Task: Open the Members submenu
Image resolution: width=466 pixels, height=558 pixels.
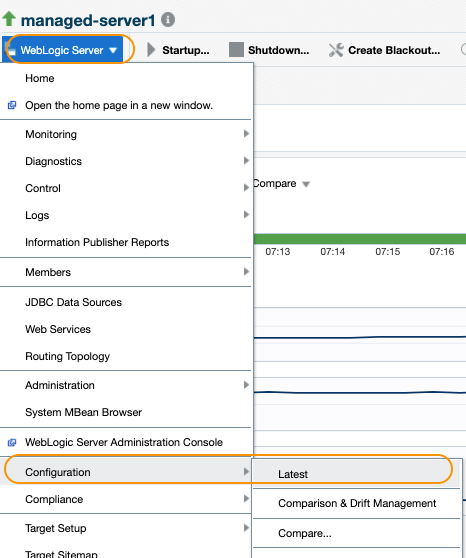Action: [x=126, y=272]
